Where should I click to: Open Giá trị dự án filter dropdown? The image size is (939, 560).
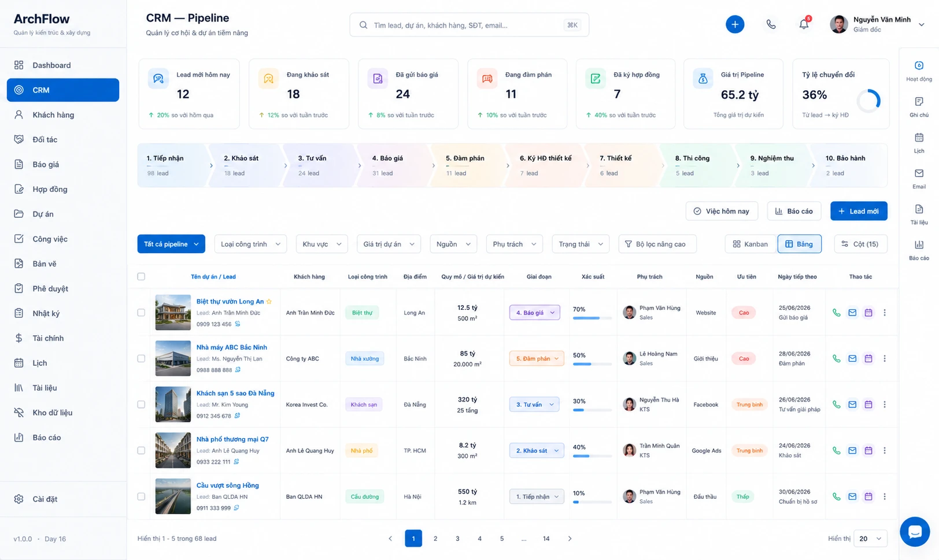coord(389,244)
